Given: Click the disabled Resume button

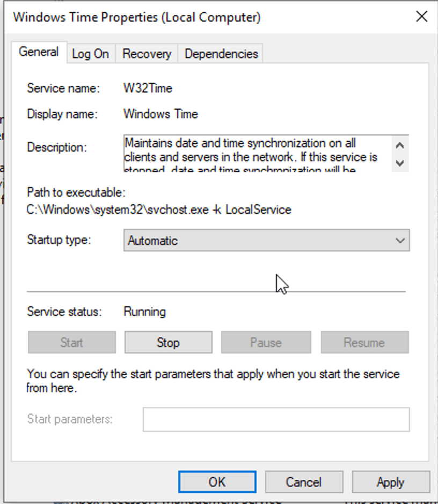Looking at the screenshot, I should coord(365,342).
